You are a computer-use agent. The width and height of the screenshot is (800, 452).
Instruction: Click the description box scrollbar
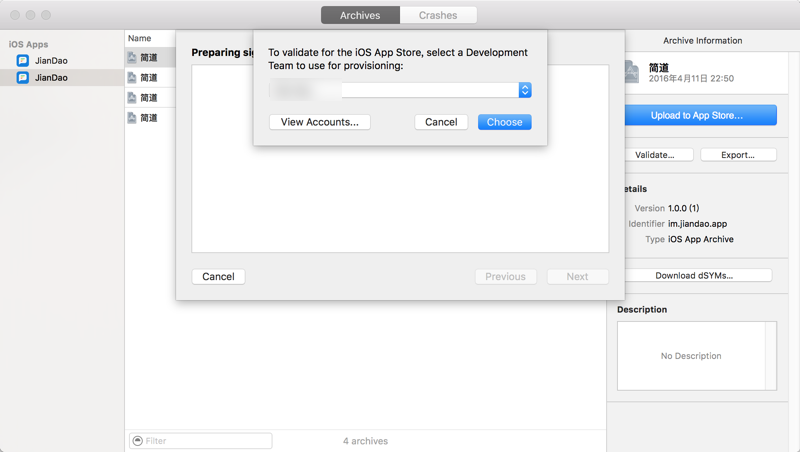pyautogui.click(x=770, y=356)
